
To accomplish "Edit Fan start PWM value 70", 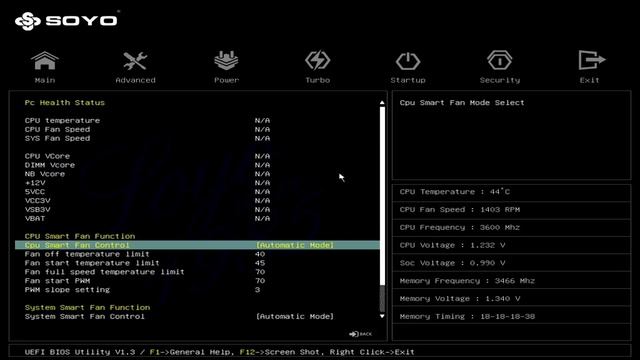I will [260, 281].
